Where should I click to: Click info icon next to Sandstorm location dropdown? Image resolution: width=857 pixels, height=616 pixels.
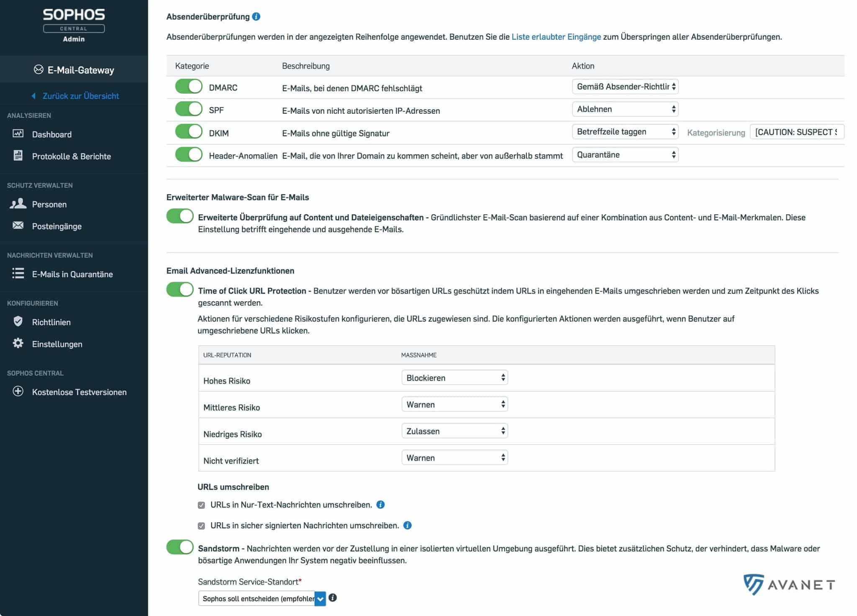[x=333, y=598]
